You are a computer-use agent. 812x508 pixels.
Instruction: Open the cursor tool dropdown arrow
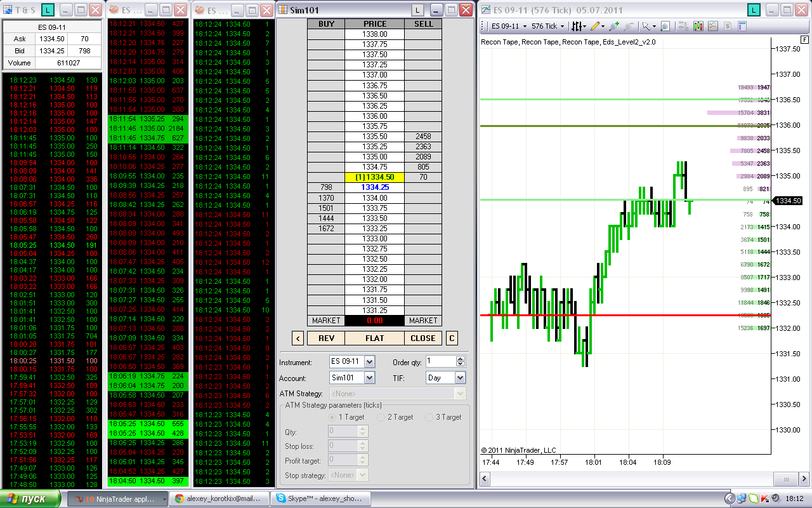tap(654, 27)
